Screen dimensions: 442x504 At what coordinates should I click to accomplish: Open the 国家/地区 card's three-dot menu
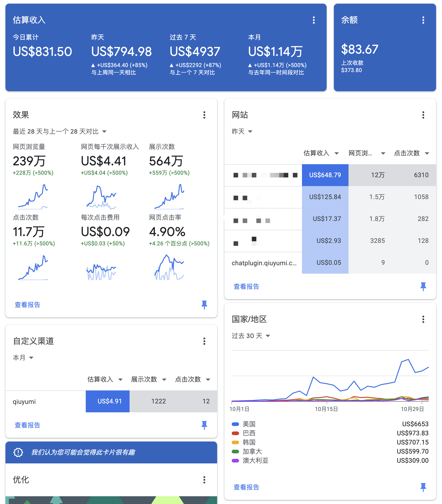coord(423,319)
